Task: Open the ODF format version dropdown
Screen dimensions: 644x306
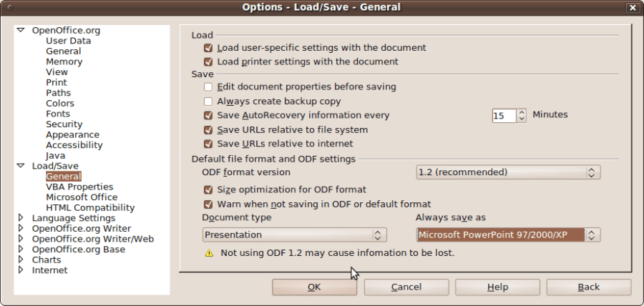Action: 508,172
